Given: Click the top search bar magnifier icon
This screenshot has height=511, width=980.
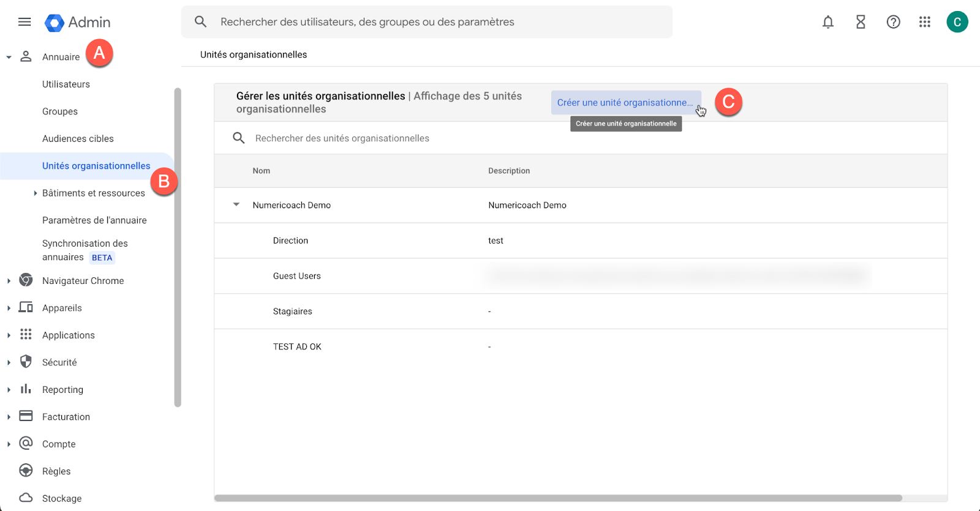Looking at the screenshot, I should pos(200,22).
